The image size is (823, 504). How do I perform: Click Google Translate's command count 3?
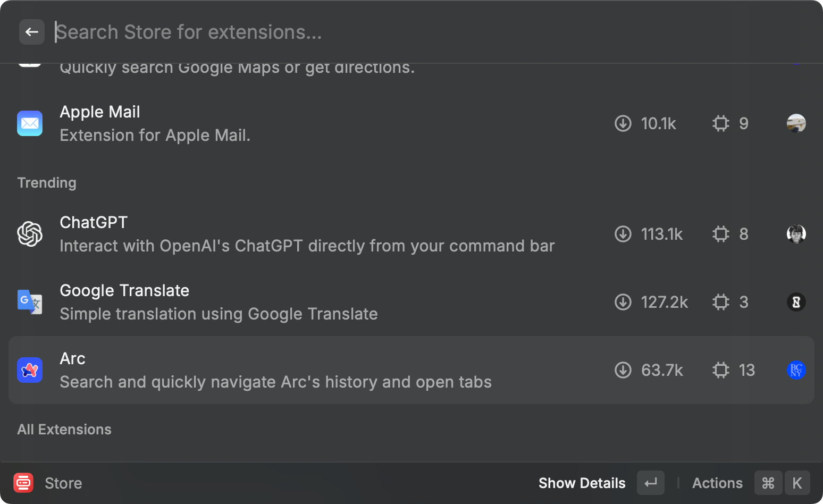coord(744,303)
